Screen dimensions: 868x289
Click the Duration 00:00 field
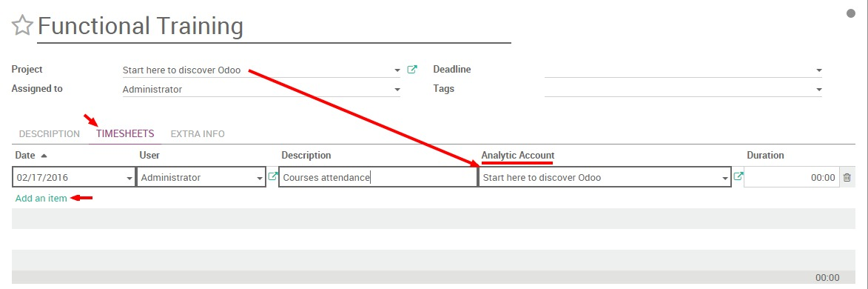click(792, 178)
